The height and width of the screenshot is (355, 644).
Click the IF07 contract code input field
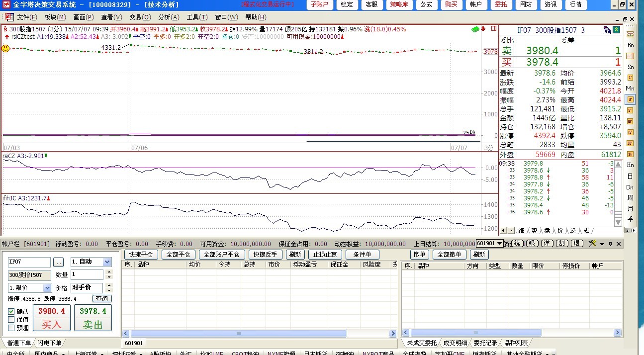coord(29,262)
